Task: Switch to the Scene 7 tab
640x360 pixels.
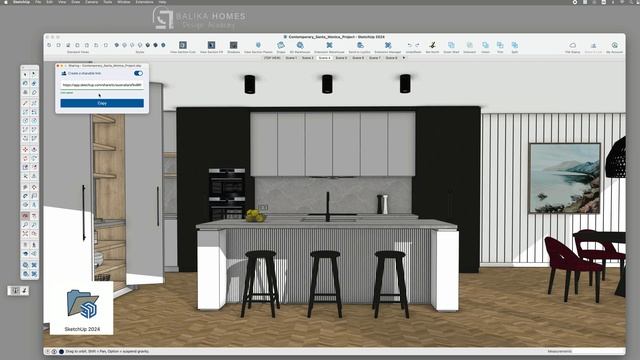Action: click(x=374, y=58)
